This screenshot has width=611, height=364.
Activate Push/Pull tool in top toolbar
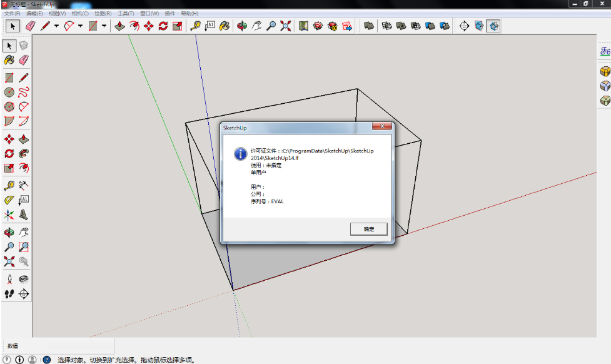[119, 26]
